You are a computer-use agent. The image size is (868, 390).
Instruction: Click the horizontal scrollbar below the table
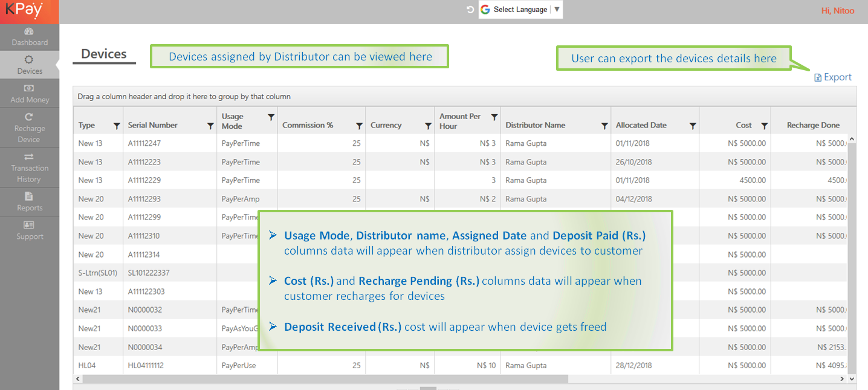pyautogui.click(x=325, y=379)
